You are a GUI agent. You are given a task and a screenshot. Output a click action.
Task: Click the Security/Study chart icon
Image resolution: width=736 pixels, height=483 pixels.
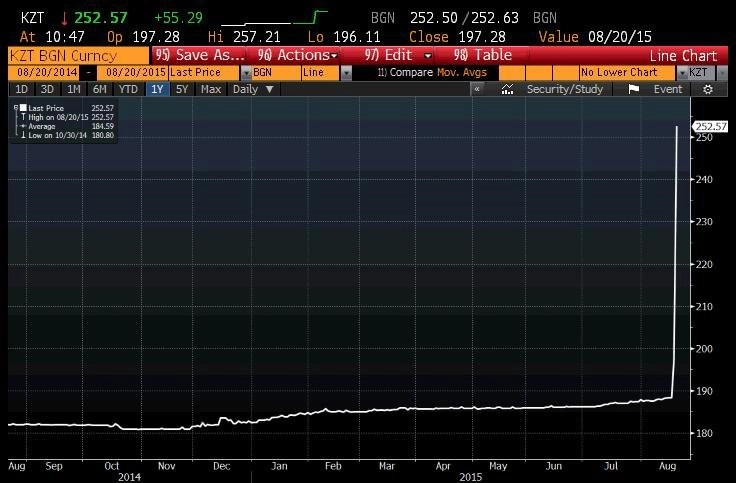(507, 89)
